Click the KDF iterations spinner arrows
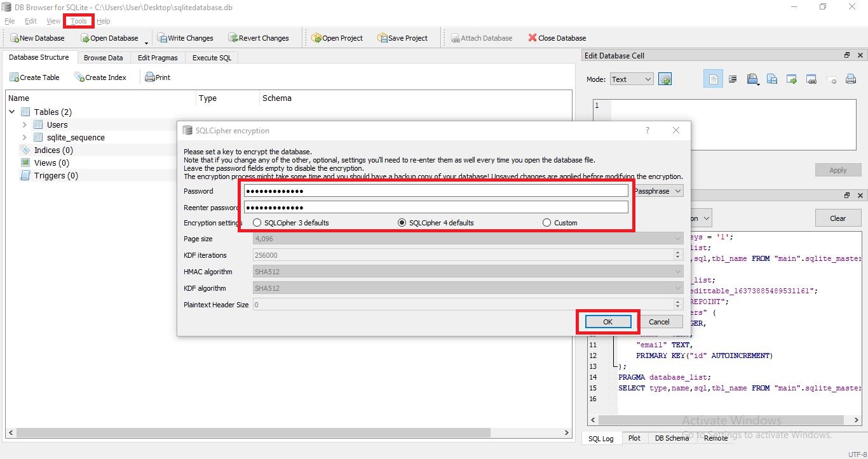Viewport: 868px width, 459px height. [678, 255]
